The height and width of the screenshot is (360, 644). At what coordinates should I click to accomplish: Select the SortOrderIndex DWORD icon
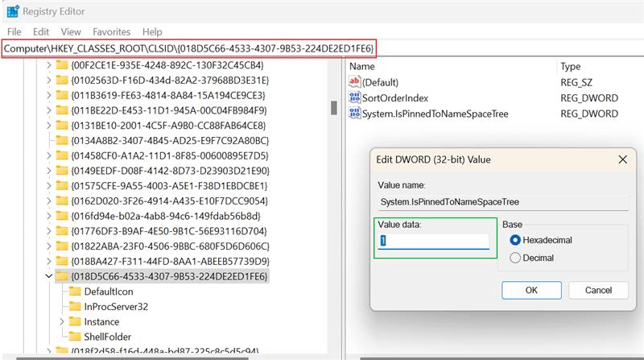click(354, 97)
